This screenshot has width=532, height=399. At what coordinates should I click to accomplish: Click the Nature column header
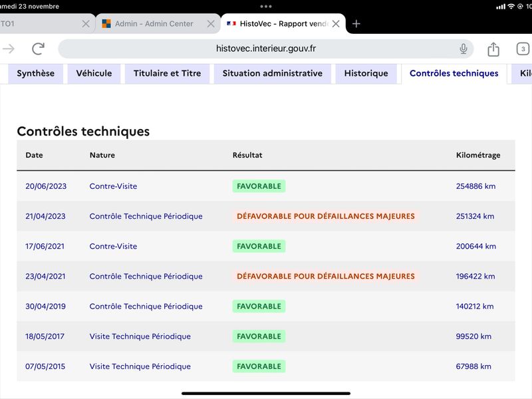pyautogui.click(x=102, y=155)
